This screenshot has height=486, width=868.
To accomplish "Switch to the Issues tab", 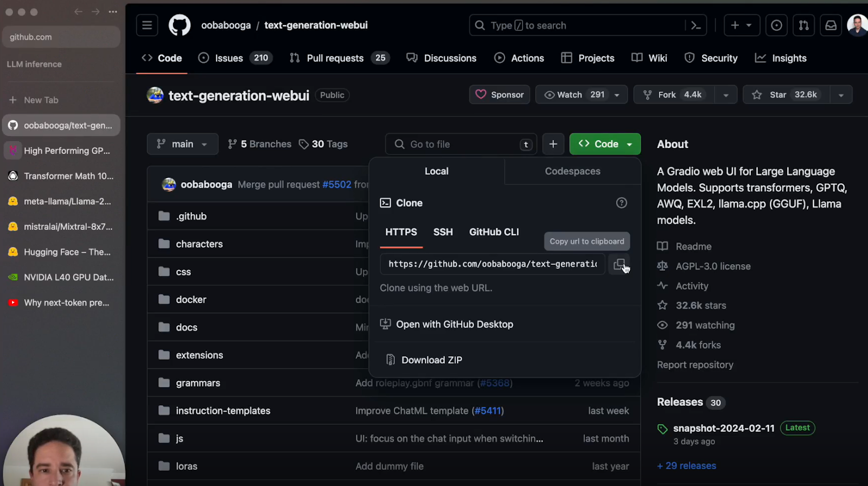I will (x=235, y=58).
